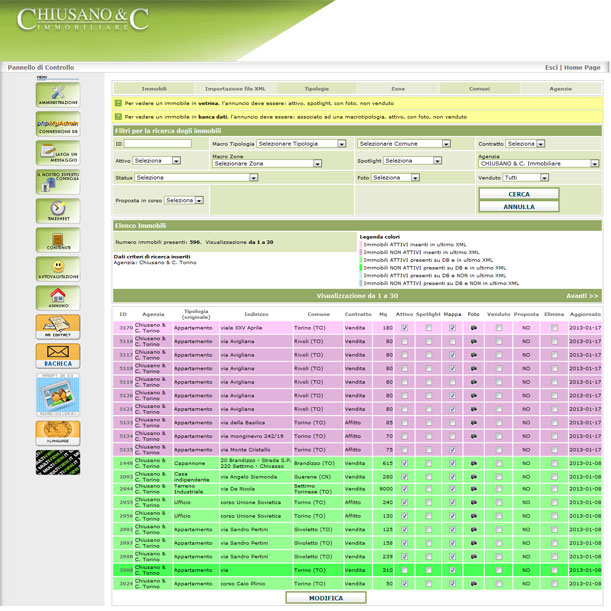This screenshot has width=611, height=611.
Task: Click the Chiusano & C Immobiliare logo
Action: 83,19
